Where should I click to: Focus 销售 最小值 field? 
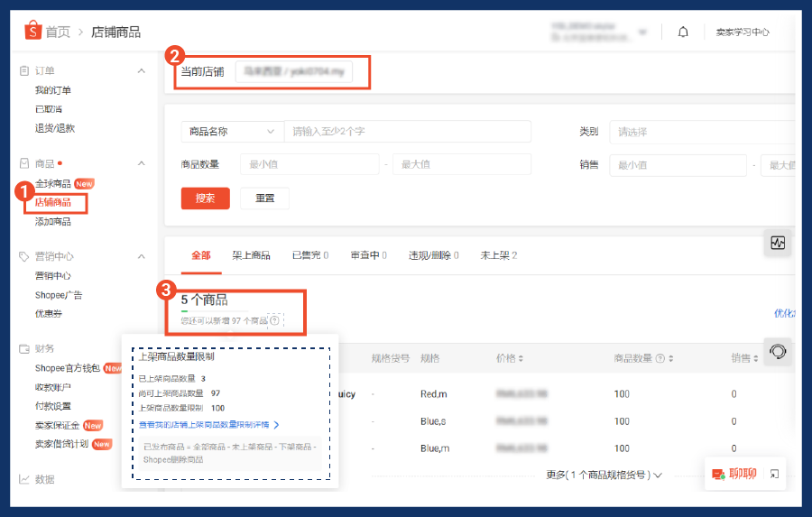tap(678, 165)
